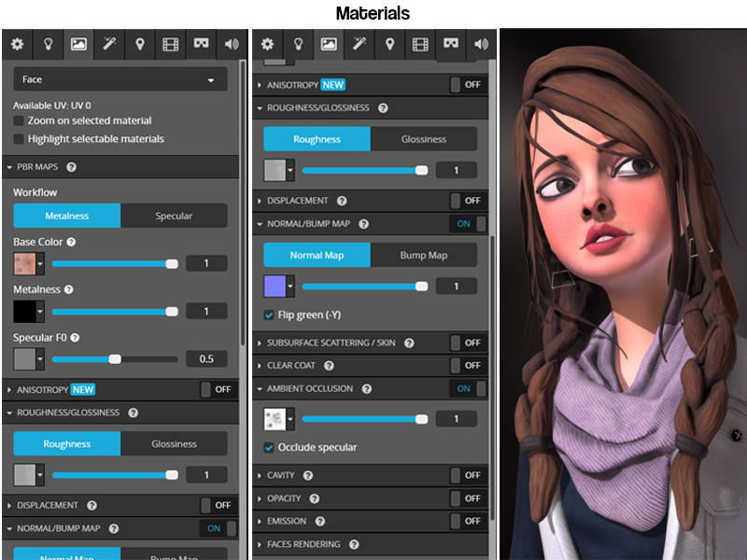Switch to the Bump Map tab
This screenshot has height=560, width=747.
[x=424, y=255]
